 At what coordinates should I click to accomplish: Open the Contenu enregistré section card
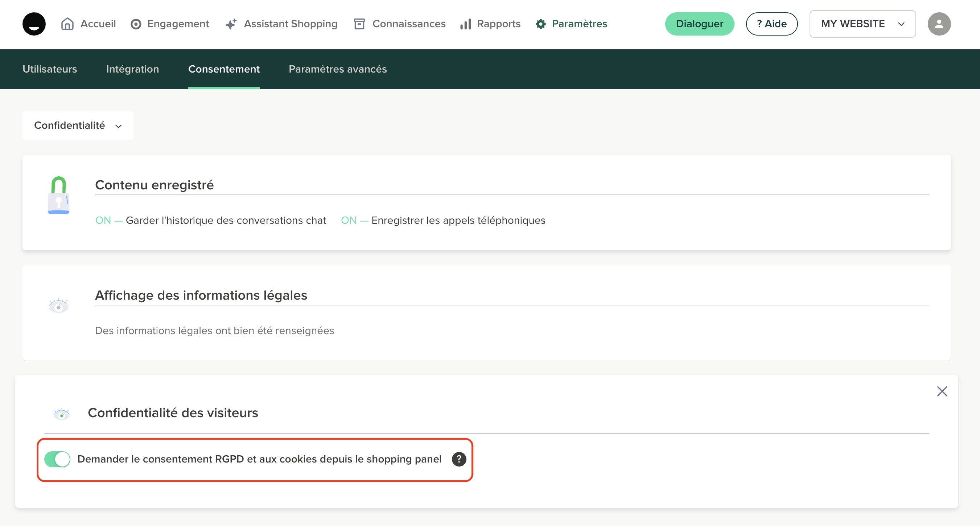[154, 185]
